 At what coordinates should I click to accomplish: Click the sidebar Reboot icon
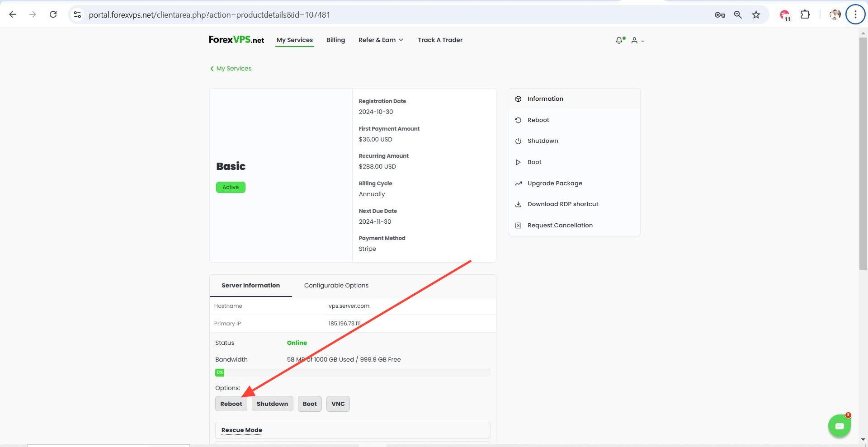coord(518,120)
